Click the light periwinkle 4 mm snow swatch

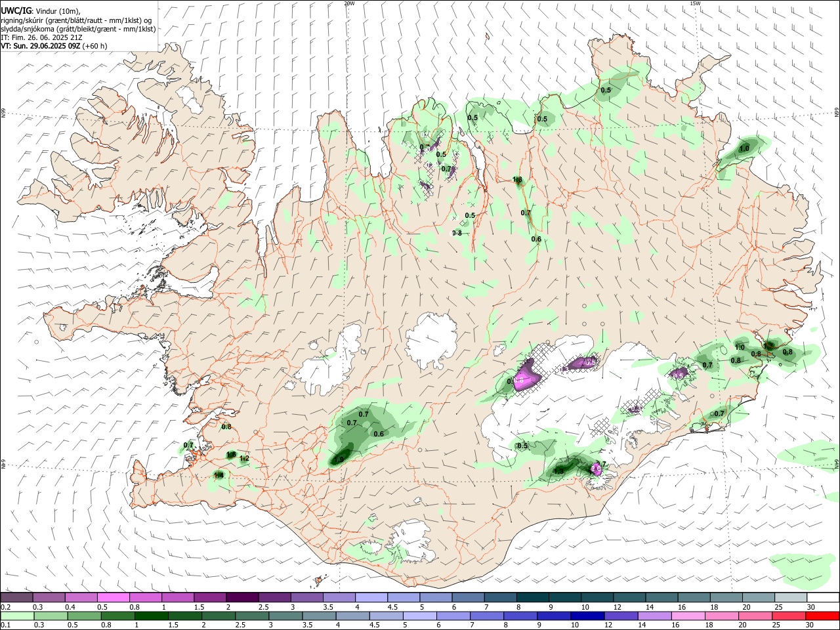coord(370,597)
